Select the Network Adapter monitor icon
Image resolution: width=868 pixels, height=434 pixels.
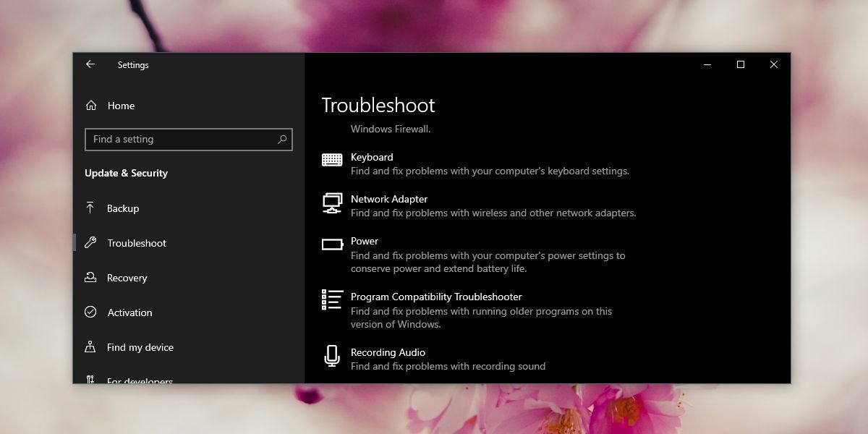pos(332,203)
